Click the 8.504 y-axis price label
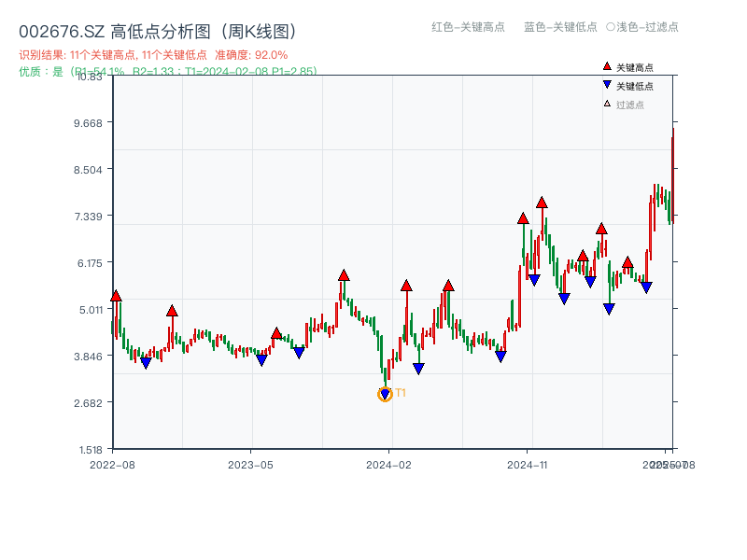 coord(88,170)
